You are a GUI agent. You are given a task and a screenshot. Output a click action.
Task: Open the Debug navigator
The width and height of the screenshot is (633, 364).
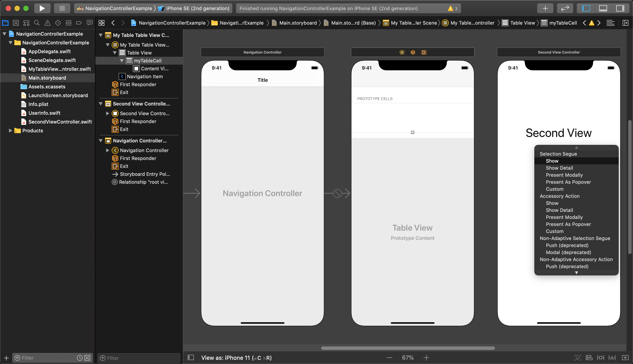[69, 23]
